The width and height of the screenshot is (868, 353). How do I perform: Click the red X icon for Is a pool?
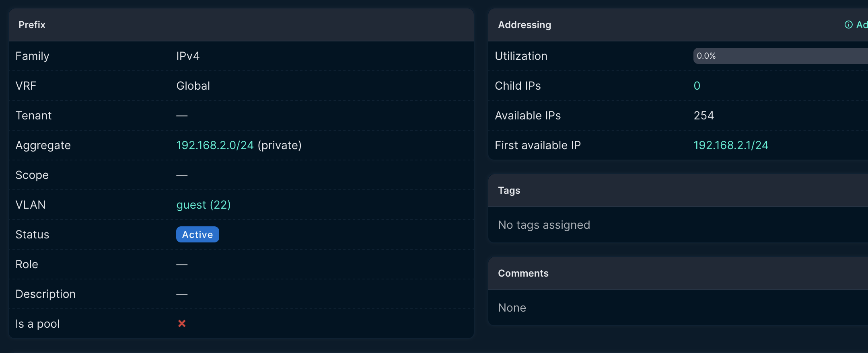[x=182, y=324]
